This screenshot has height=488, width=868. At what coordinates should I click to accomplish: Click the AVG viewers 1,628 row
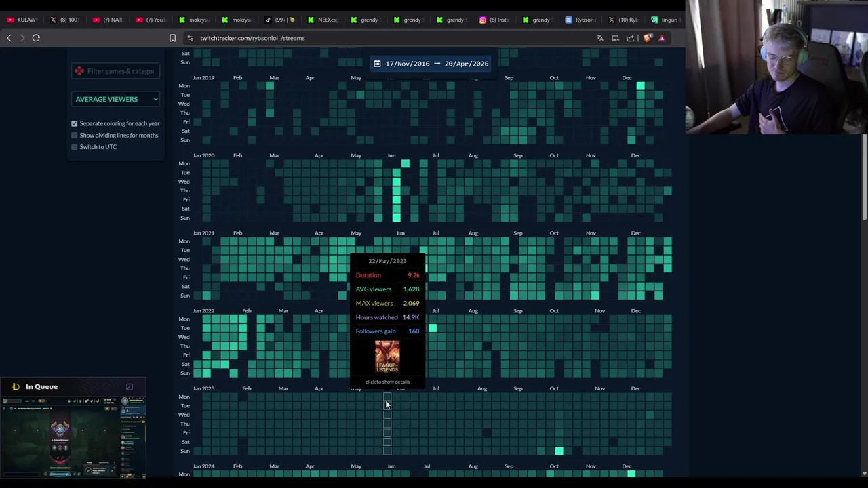click(387, 289)
